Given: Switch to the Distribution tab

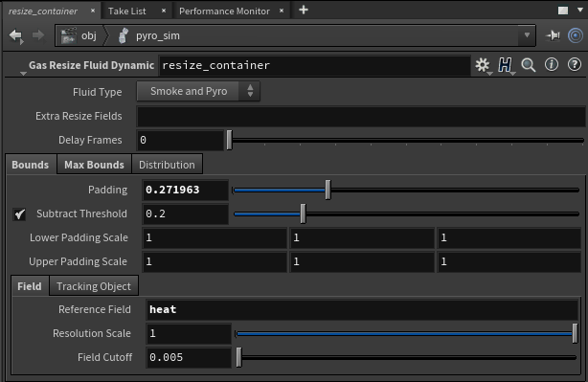Looking at the screenshot, I should (167, 165).
